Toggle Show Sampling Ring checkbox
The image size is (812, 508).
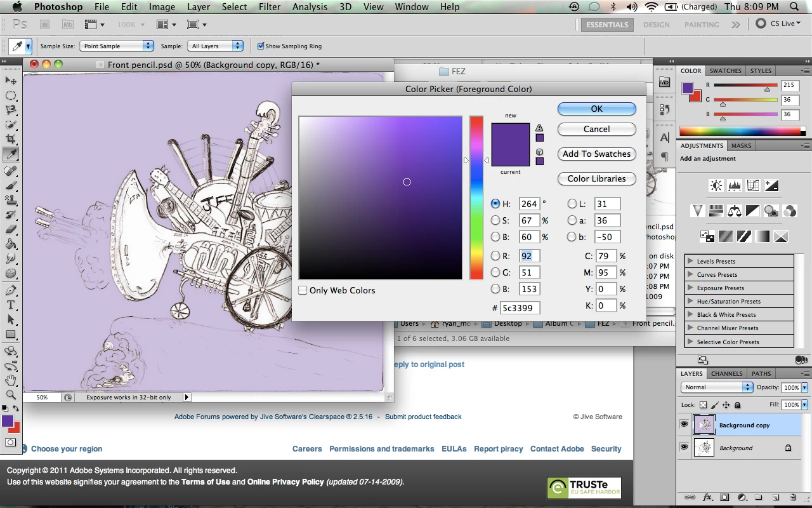[261, 46]
